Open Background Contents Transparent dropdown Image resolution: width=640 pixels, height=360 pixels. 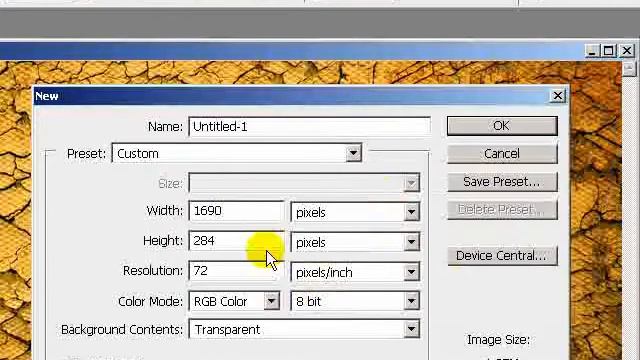point(304,329)
